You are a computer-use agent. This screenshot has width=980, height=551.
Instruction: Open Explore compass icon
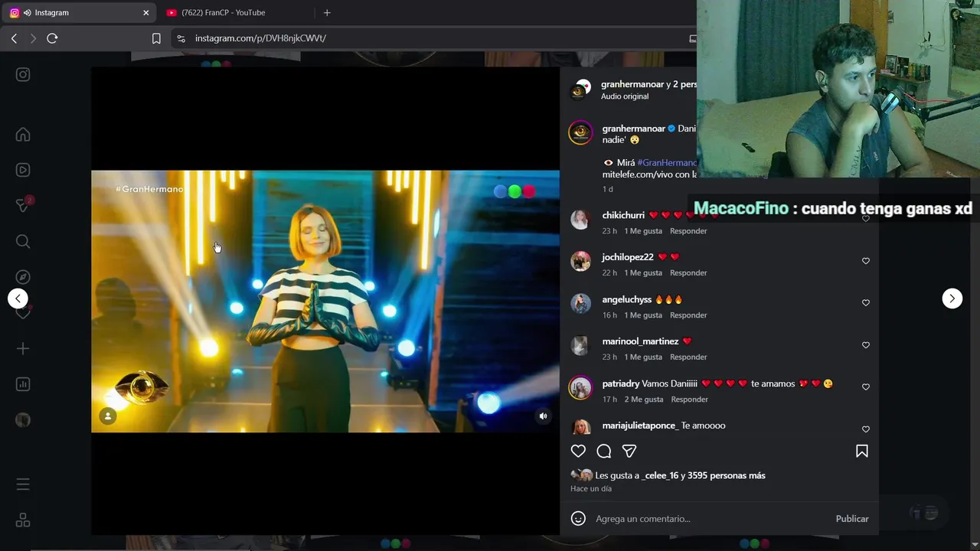click(23, 277)
